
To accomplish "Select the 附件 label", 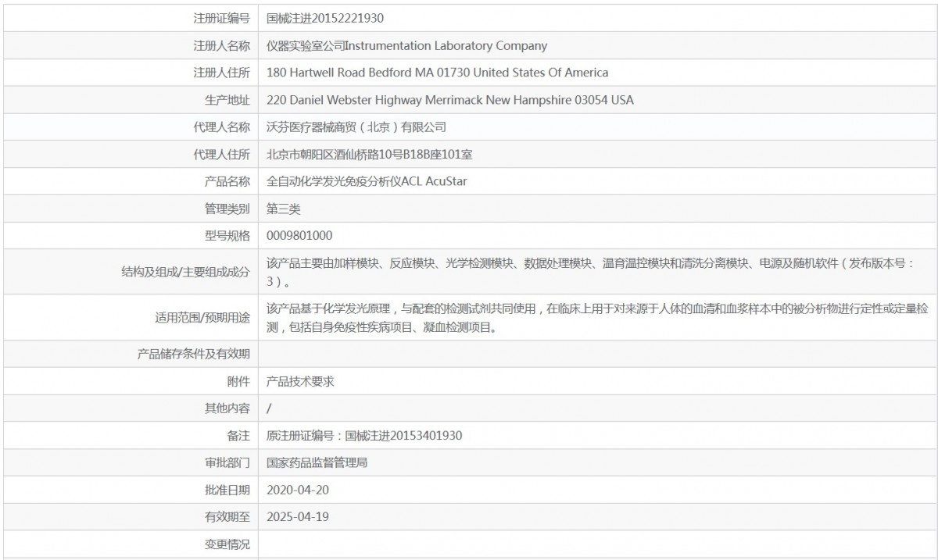I will point(238,382).
